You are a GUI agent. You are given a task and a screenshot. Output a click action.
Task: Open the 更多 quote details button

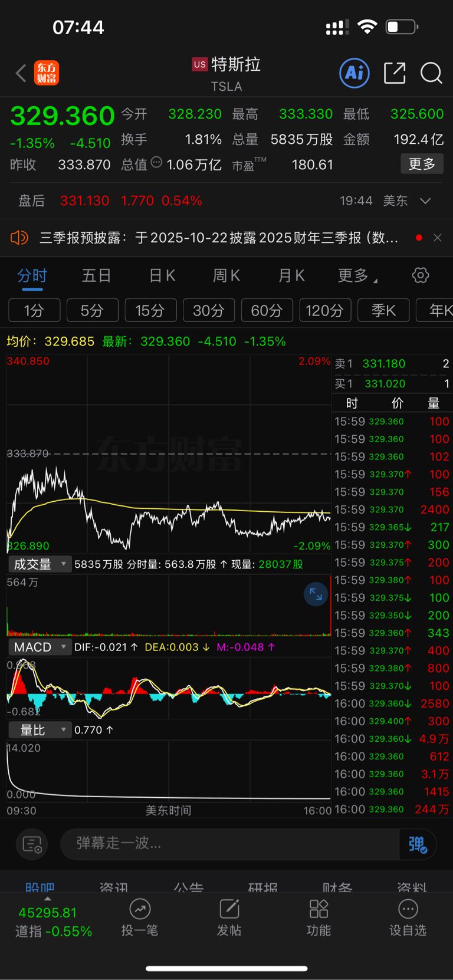tap(422, 164)
